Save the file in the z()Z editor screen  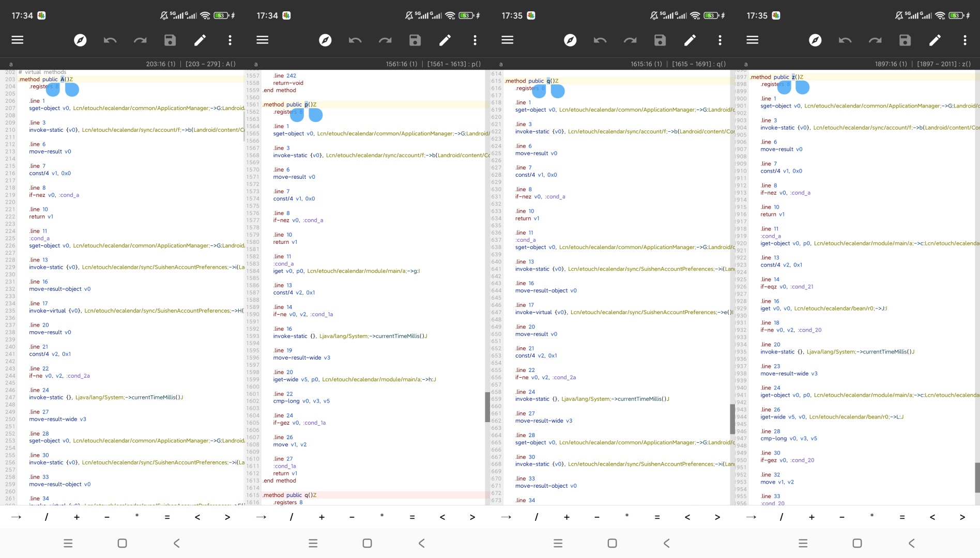pyautogui.click(x=905, y=40)
